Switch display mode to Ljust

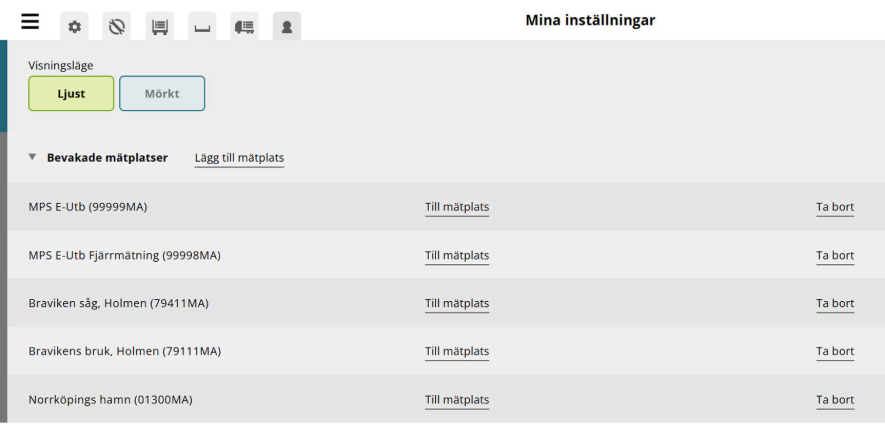(71, 94)
